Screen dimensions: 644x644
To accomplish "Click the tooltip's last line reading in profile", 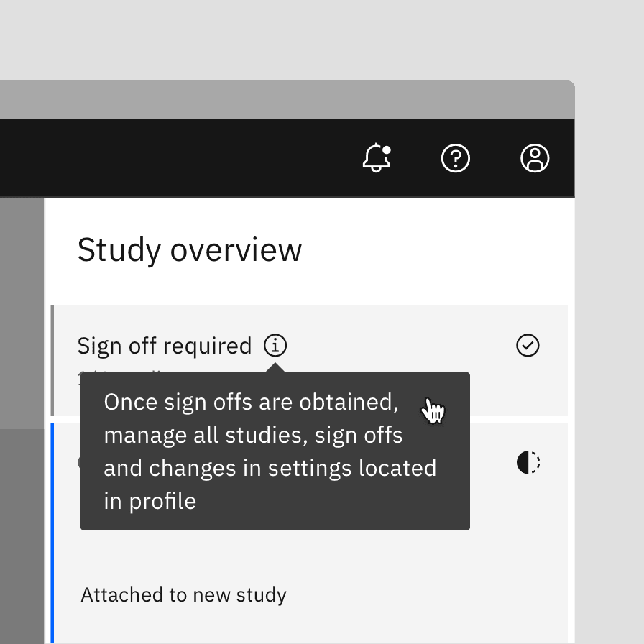I will (149, 501).
